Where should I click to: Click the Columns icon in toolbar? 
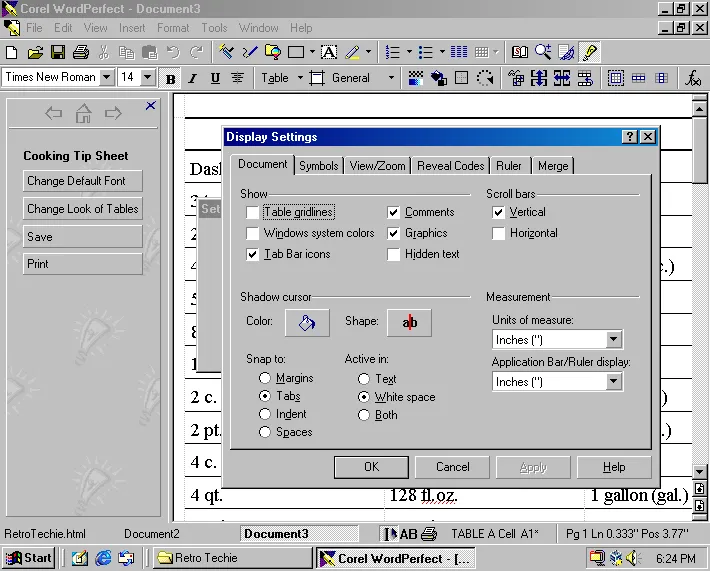click(459, 53)
